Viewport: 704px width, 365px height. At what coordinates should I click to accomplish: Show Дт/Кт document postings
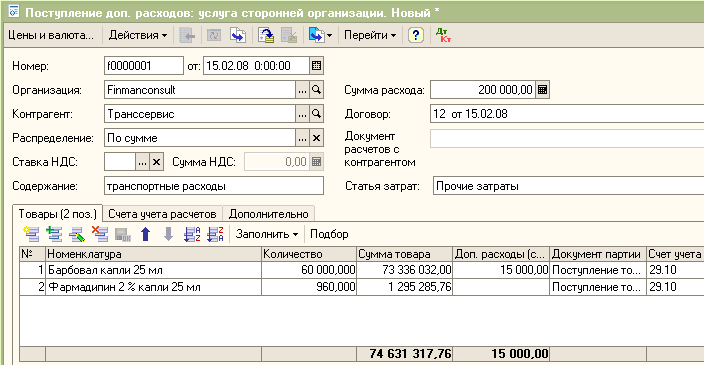click(x=443, y=35)
